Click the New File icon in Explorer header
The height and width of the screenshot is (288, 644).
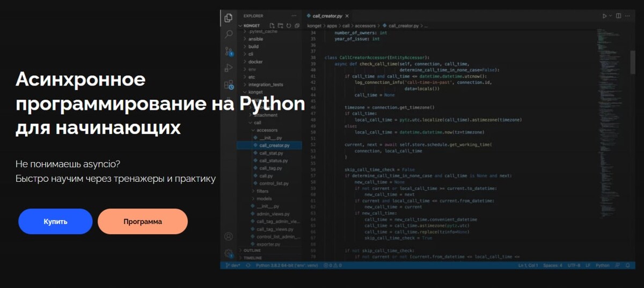(x=272, y=25)
